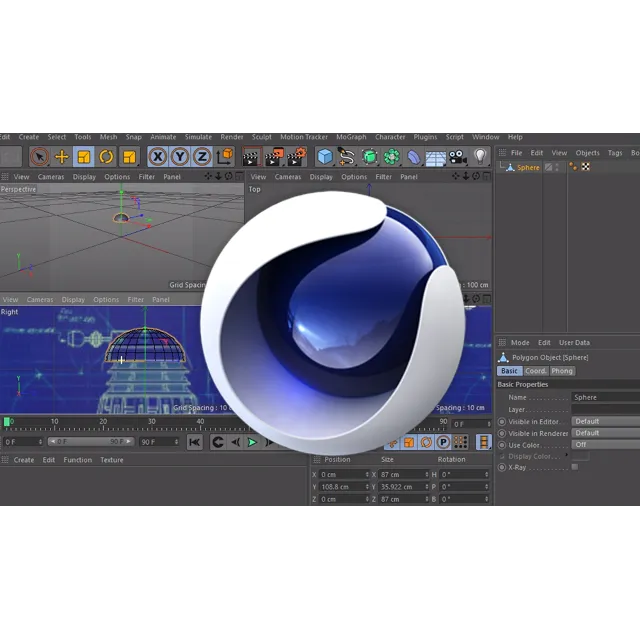The width and height of the screenshot is (640, 640).
Task: Click the preview range slider bar
Action: 90,442
